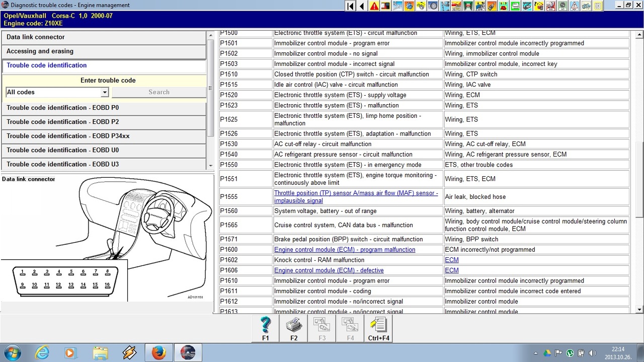Select the 'Air leak, blocked hose' cause cell
This screenshot has width=644, height=362.
coord(536,197)
